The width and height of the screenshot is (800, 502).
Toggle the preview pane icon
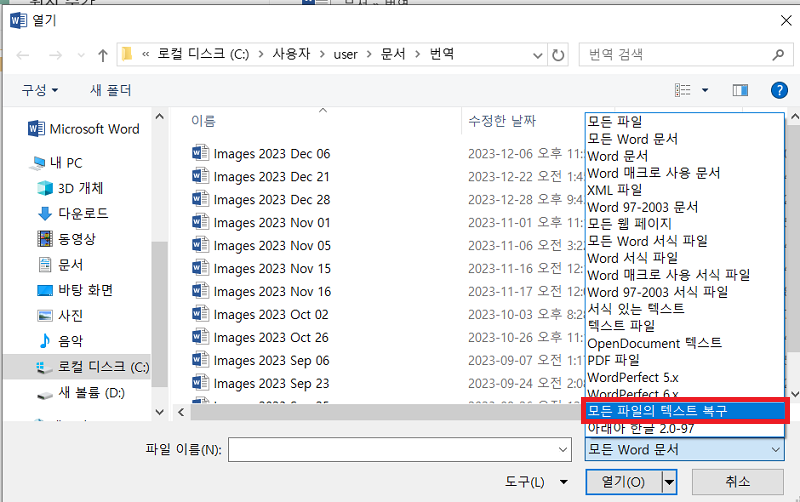740,90
